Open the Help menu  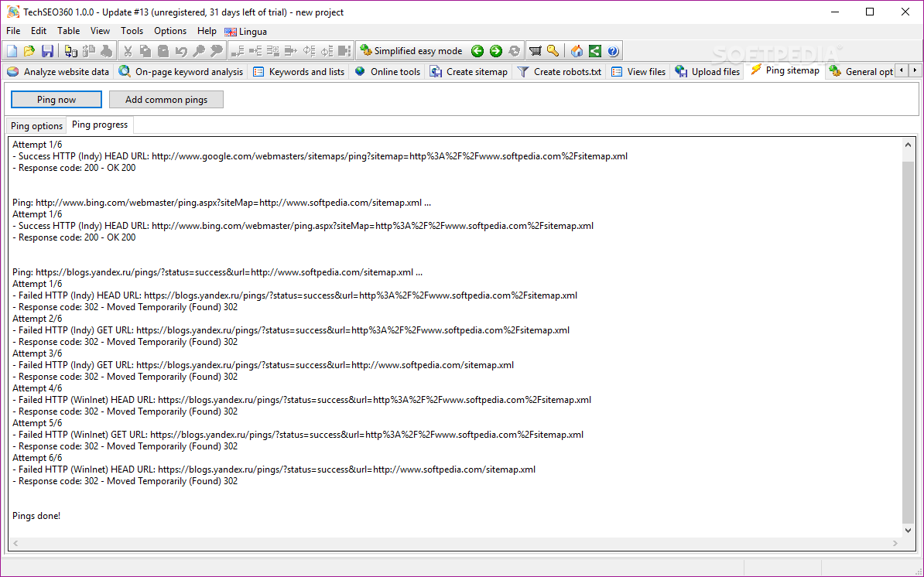(207, 31)
